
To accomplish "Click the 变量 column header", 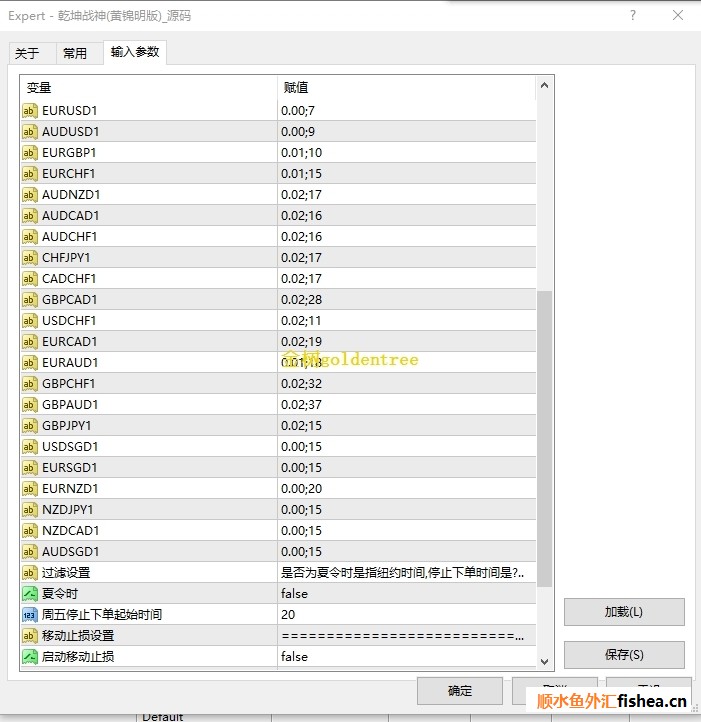I will point(148,88).
